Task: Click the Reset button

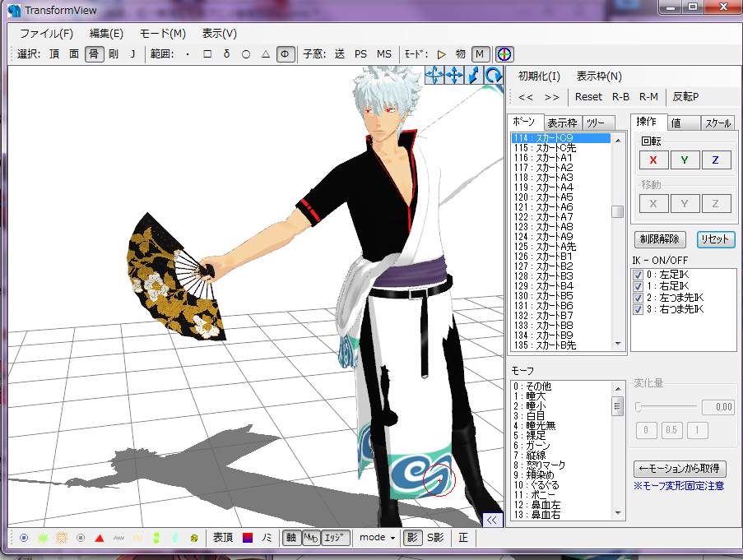Action: [x=588, y=97]
